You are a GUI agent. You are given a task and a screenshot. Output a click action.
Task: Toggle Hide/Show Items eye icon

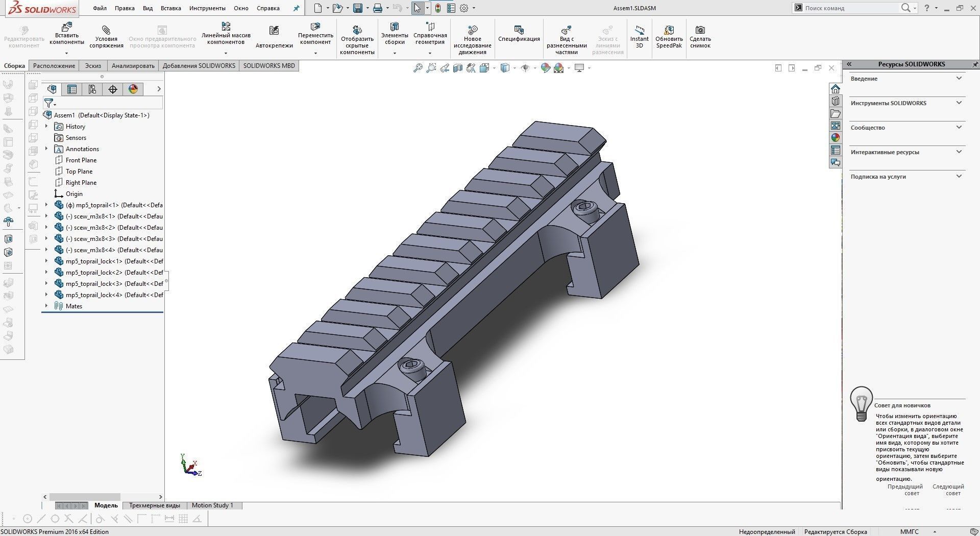click(525, 68)
